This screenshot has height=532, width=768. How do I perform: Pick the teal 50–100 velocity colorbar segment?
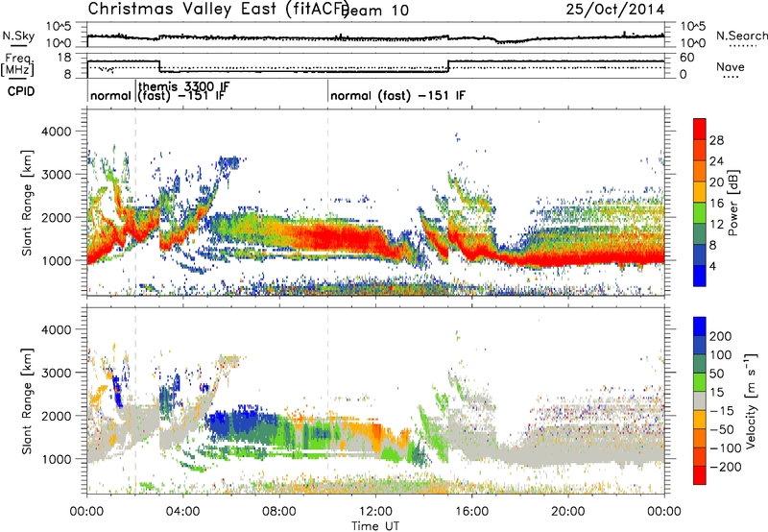pos(700,364)
